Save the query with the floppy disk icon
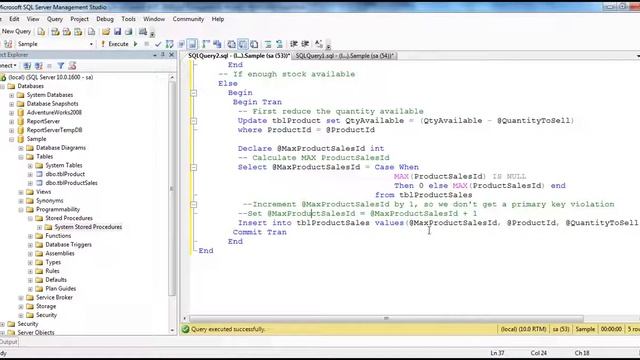Screen dimensions: 640x360 118,31
